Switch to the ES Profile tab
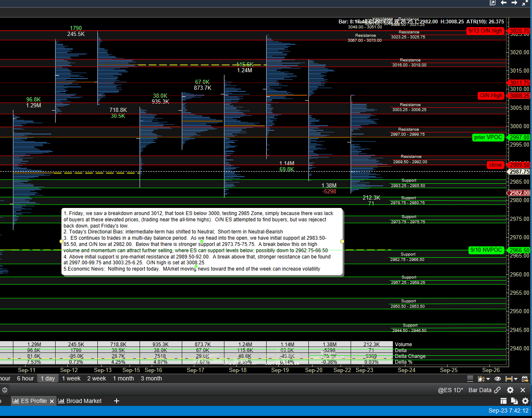Image resolution: width=532 pixels, height=418 pixels. (33, 401)
